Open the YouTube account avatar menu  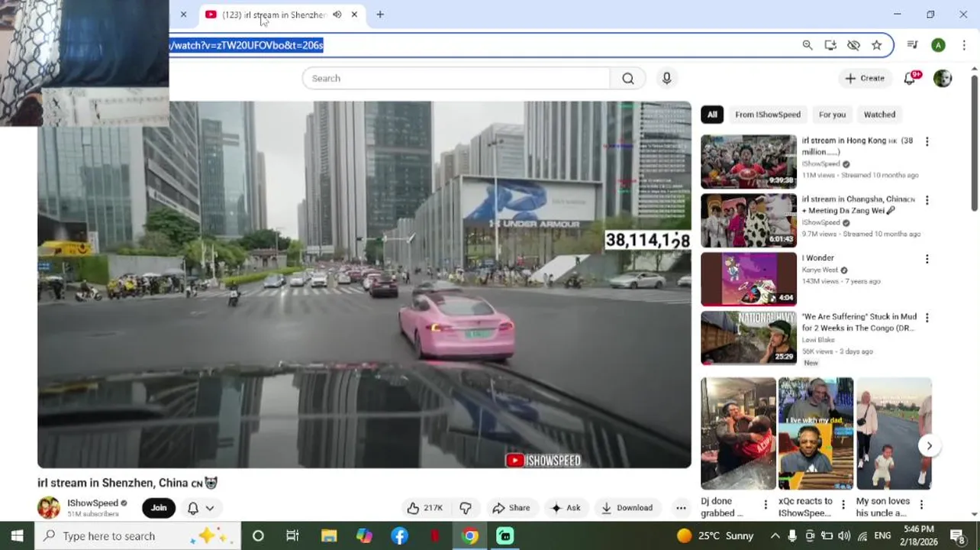943,78
